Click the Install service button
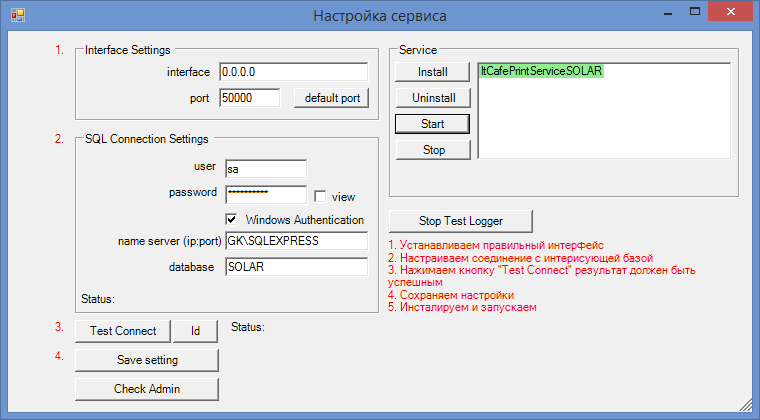Screen dimensions: 760x420 point(432,72)
